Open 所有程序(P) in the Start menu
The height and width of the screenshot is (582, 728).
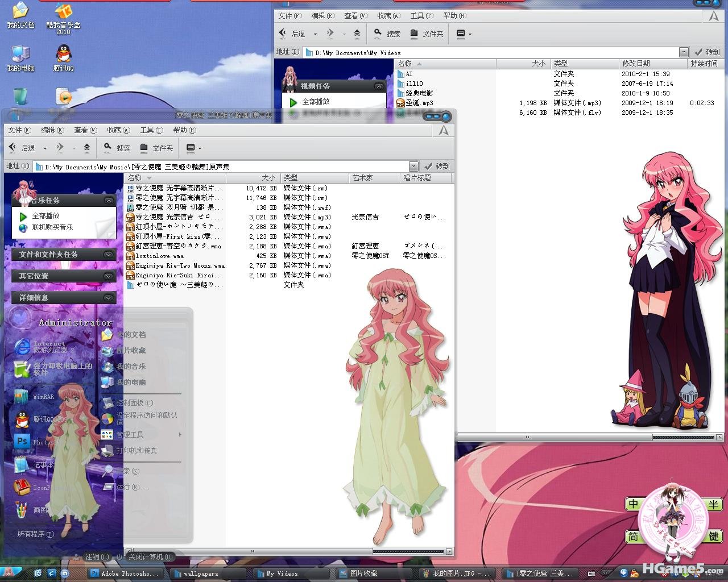pos(35,534)
